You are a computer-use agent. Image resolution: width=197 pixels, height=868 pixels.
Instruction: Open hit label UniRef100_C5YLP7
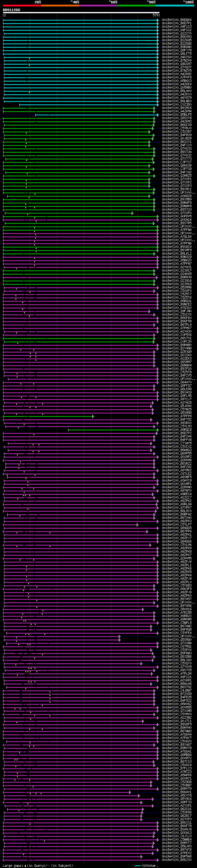tap(177, 524)
